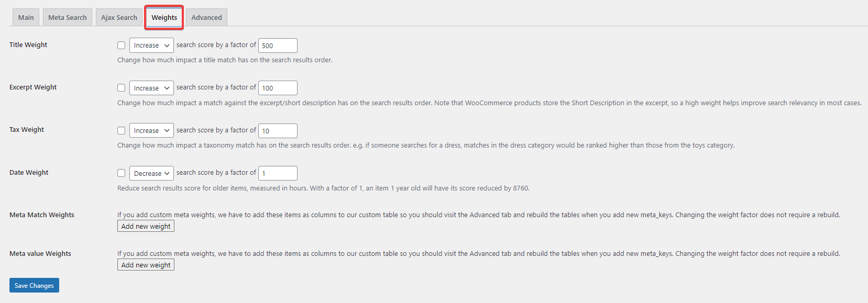This screenshot has width=868, height=303.
Task: Go to the Advanced tab
Action: [206, 17]
